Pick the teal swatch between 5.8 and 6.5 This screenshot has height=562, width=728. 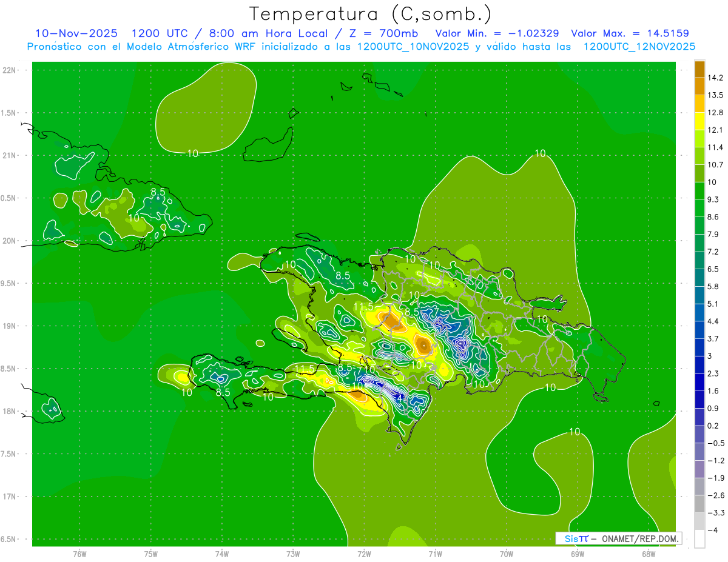(699, 278)
